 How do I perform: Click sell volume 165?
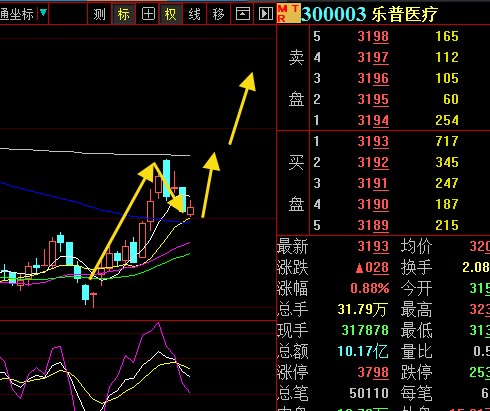(x=447, y=36)
